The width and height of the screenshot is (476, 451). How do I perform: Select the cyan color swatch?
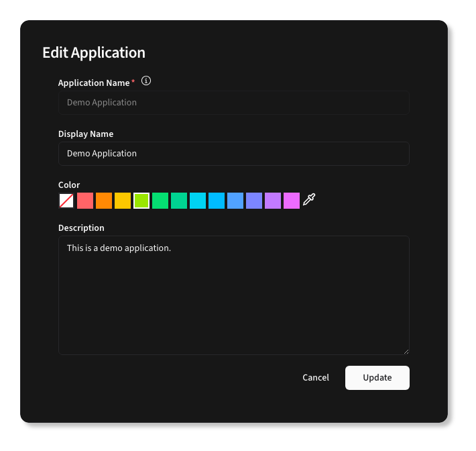[198, 201]
